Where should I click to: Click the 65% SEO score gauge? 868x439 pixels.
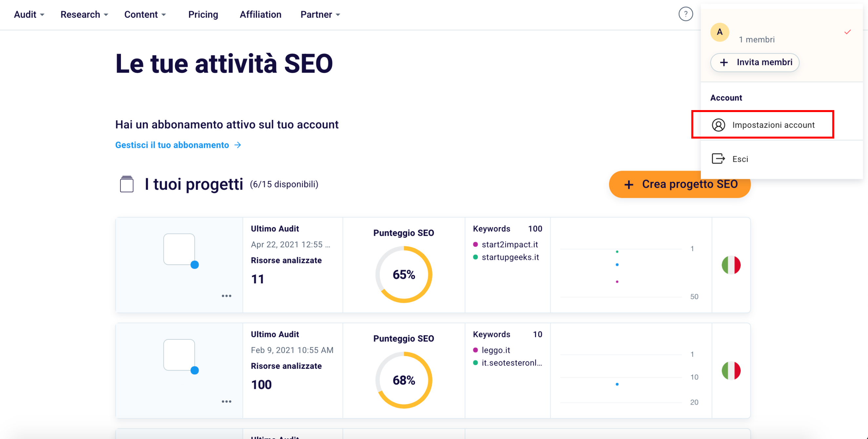coord(403,275)
